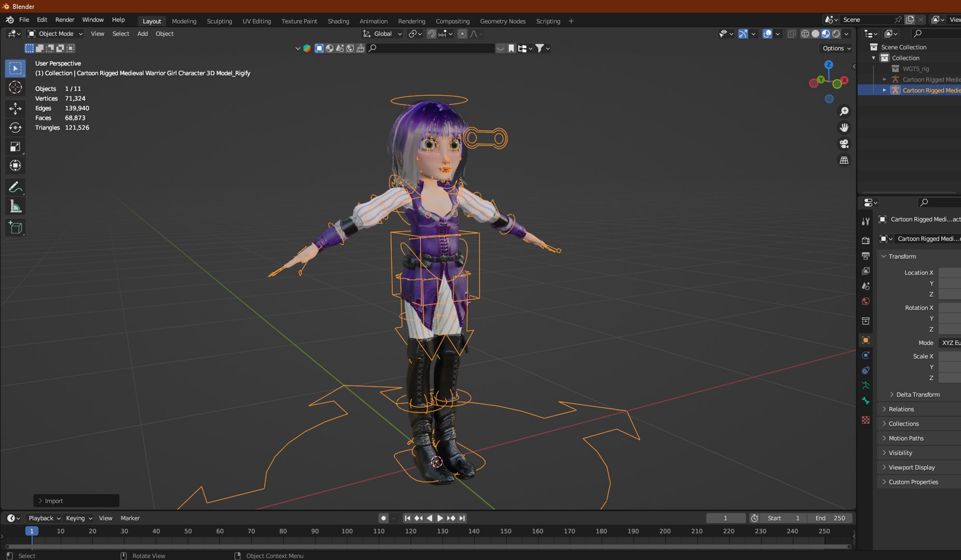Open the Object properties tab
The height and width of the screenshot is (560, 961).
click(x=866, y=340)
